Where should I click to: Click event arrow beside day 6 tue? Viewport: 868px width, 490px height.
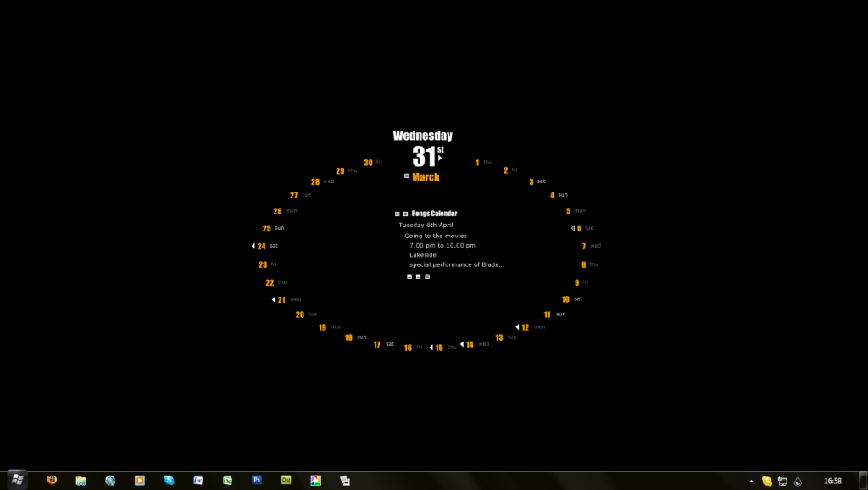click(573, 228)
